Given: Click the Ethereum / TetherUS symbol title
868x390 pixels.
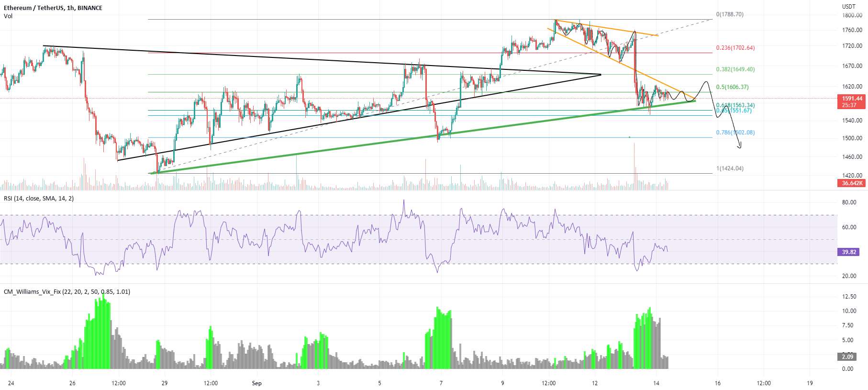Looking at the screenshot, I should pos(53,8).
